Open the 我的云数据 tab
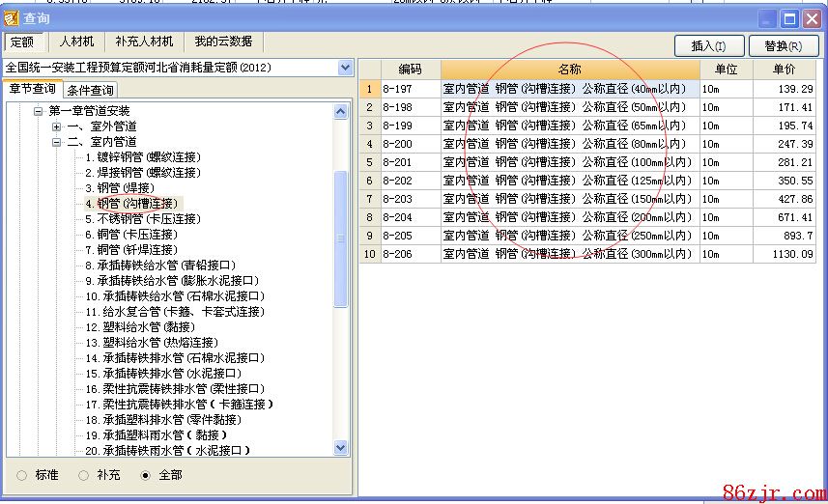The width and height of the screenshot is (828, 504). click(223, 42)
